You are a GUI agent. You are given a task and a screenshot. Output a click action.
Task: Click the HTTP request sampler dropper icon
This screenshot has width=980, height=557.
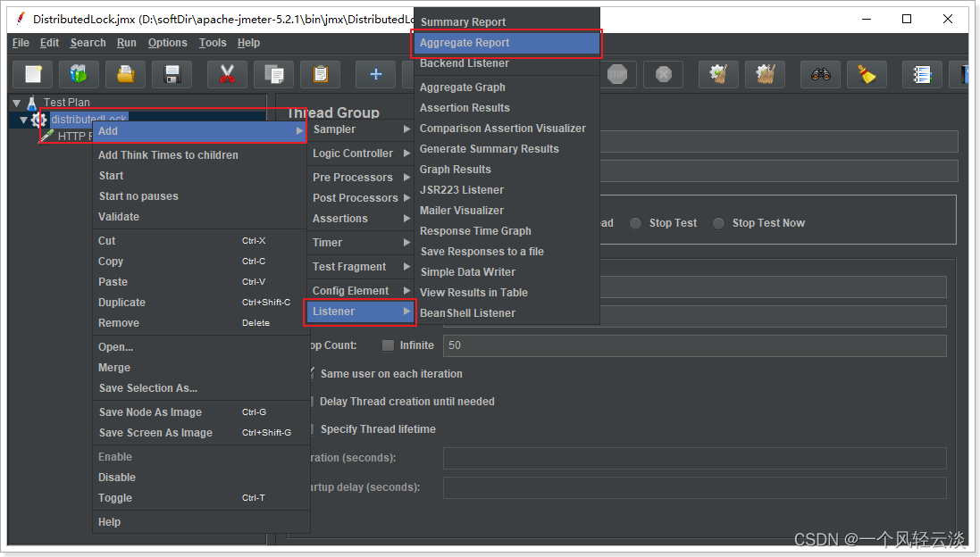coord(47,135)
